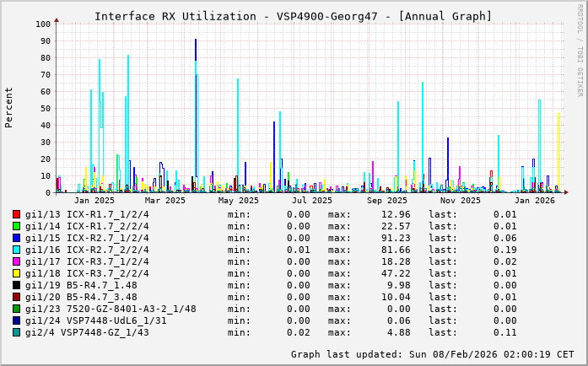Viewport: 588px width, 366px height.
Task: Click the magenta gi1/17 legend swatch
Action: tap(17, 261)
